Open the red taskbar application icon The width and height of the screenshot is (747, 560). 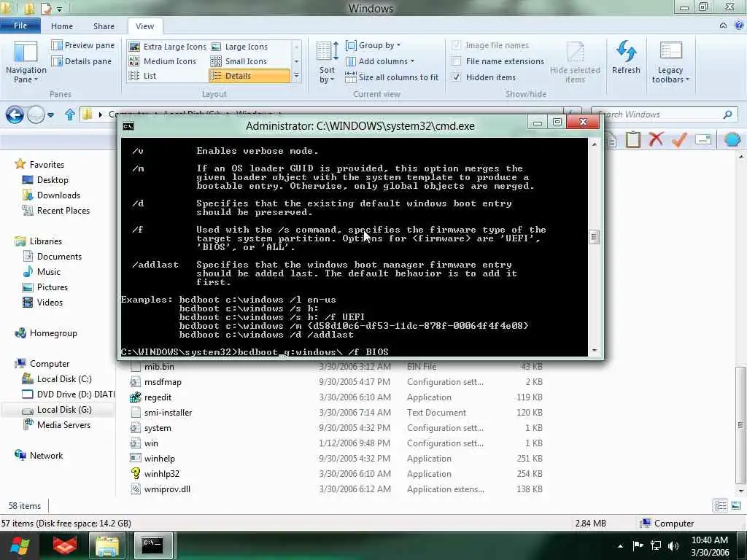(65, 545)
